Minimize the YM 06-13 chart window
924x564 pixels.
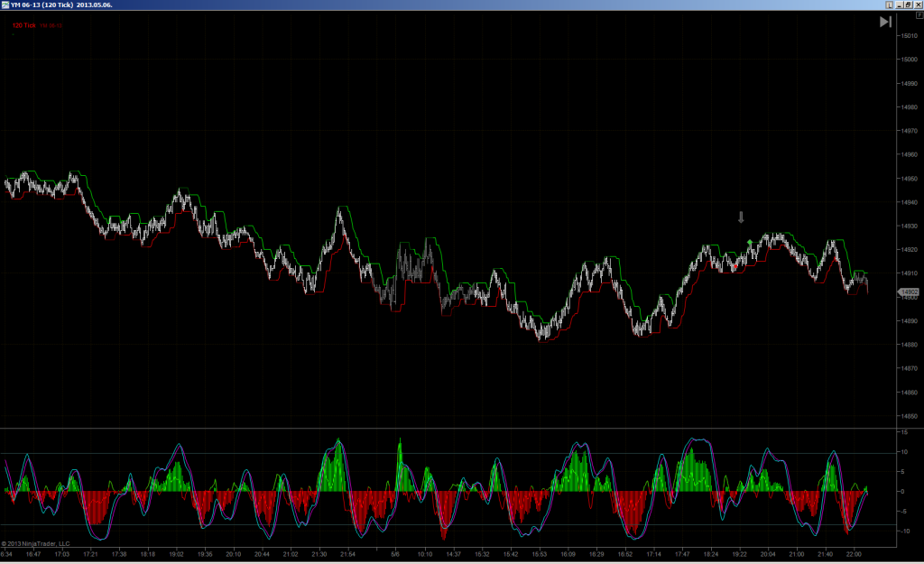tap(900, 5)
